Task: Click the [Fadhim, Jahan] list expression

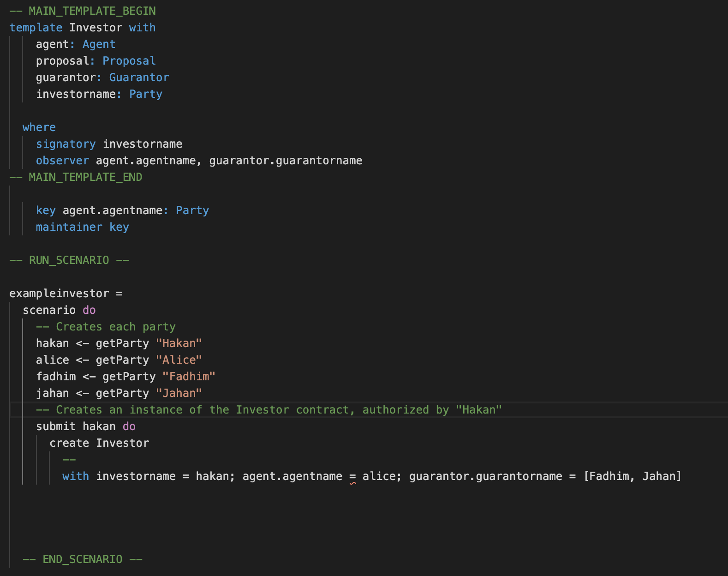Action: click(632, 476)
